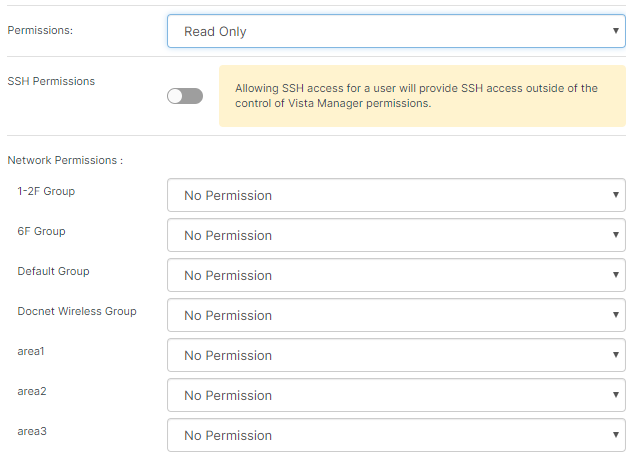
Task: Open the Default Group permission dropdown
Action: coord(396,275)
